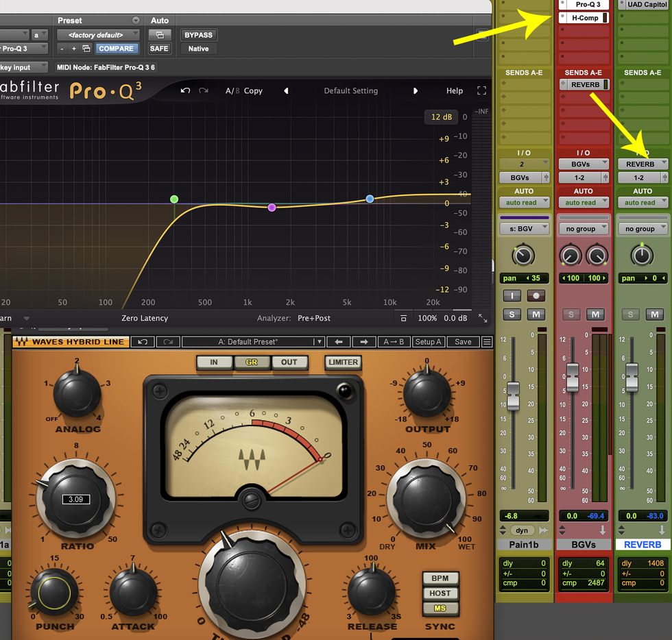Toggle input monitoring on Pain1b track

[512, 295]
